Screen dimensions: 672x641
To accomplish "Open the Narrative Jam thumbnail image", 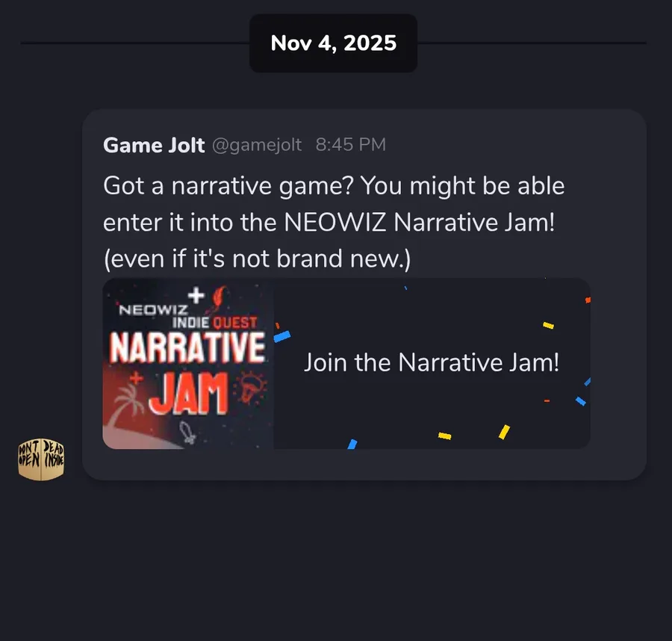I will point(188,364).
